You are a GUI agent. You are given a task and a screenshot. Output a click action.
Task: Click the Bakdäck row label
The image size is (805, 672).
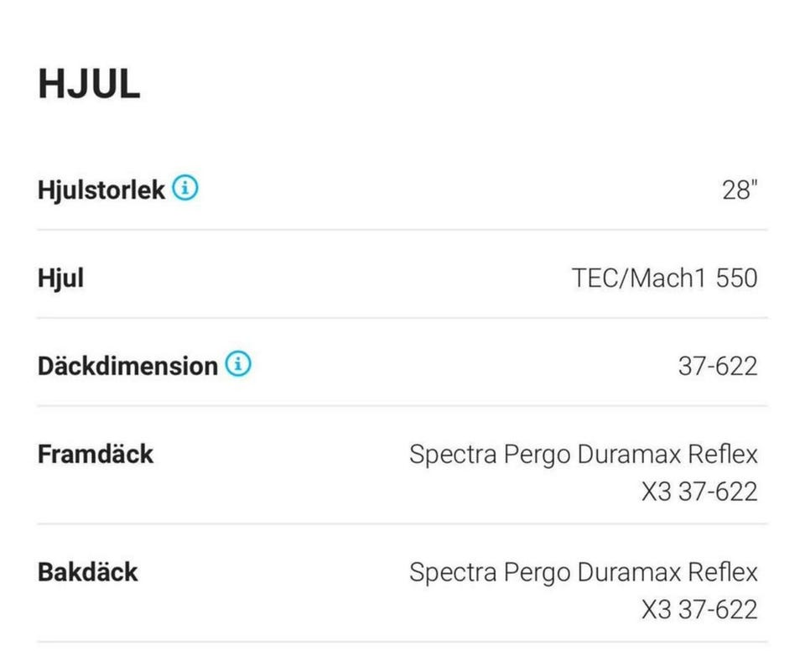tap(87, 572)
